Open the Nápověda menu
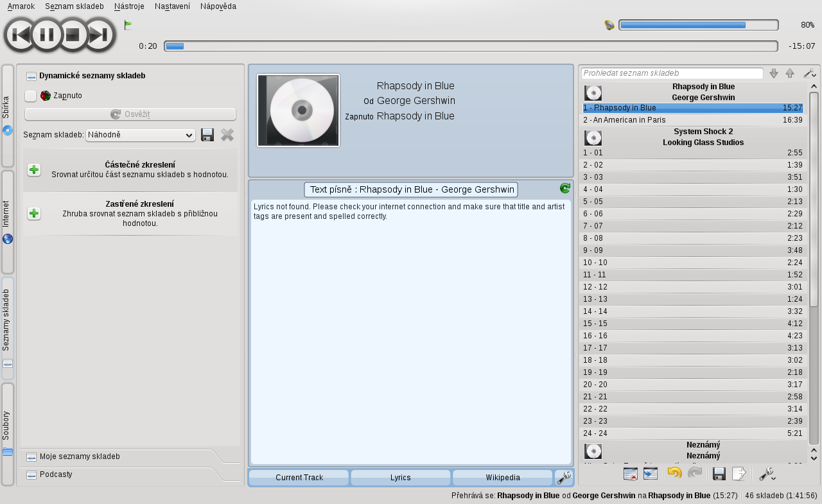822x504 pixels. 218,6
